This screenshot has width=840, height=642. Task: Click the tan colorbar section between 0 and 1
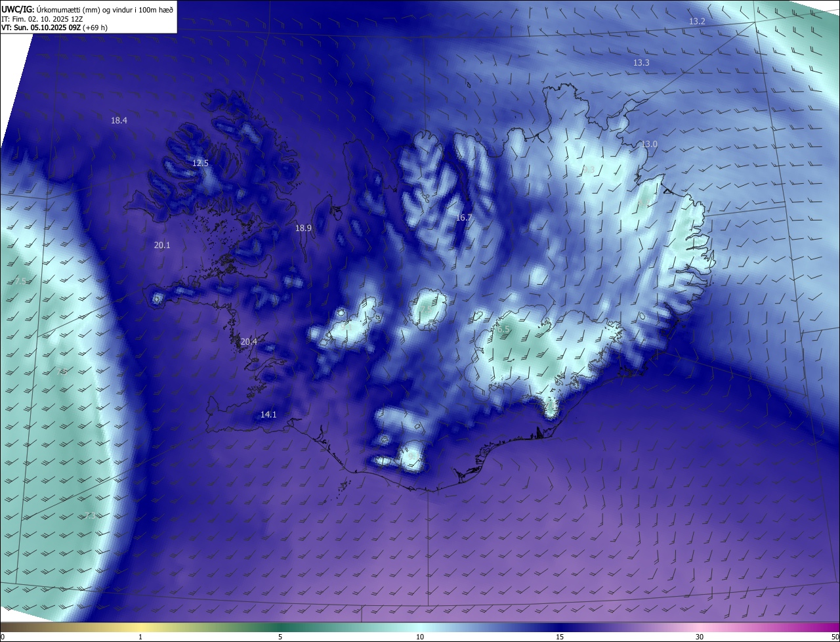(x=70, y=627)
